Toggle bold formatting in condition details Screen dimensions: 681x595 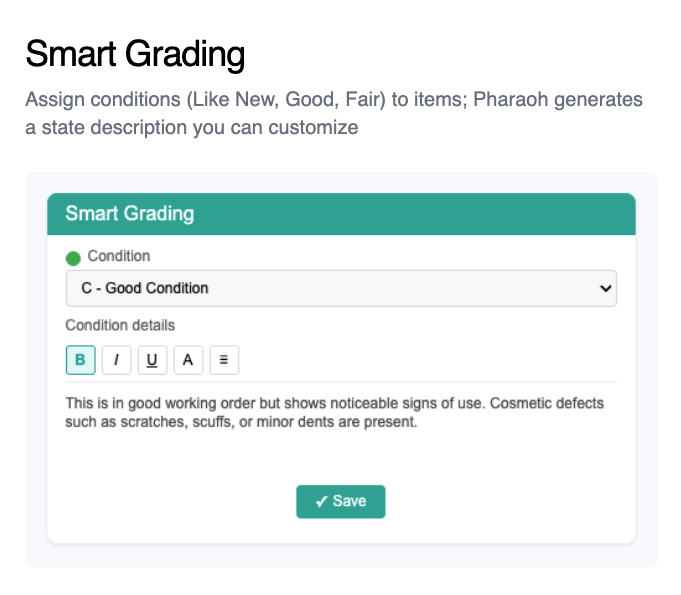[80, 360]
